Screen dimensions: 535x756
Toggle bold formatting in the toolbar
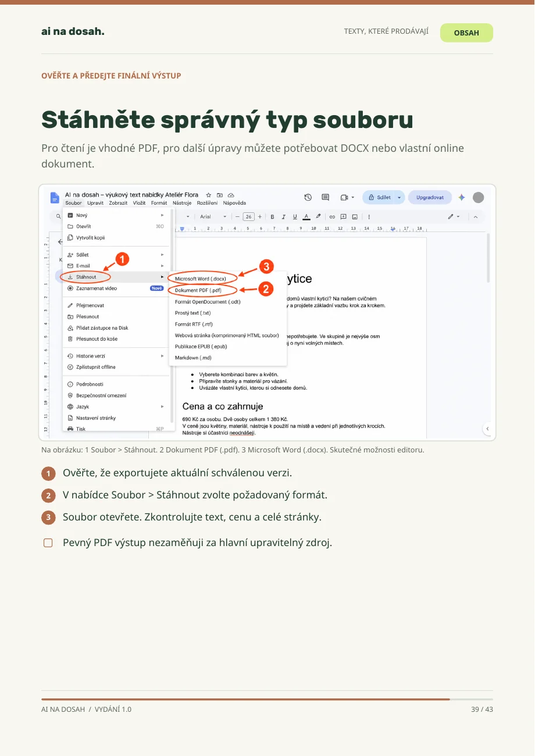[x=272, y=216]
